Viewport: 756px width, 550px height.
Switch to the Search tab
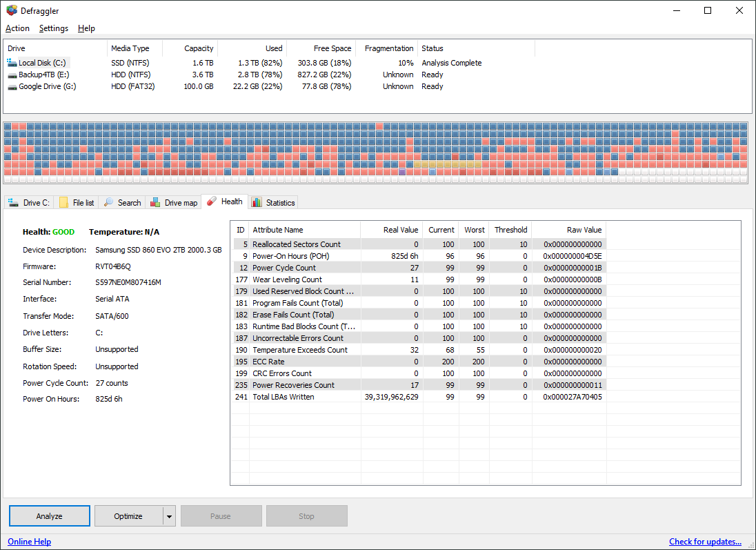pos(123,203)
